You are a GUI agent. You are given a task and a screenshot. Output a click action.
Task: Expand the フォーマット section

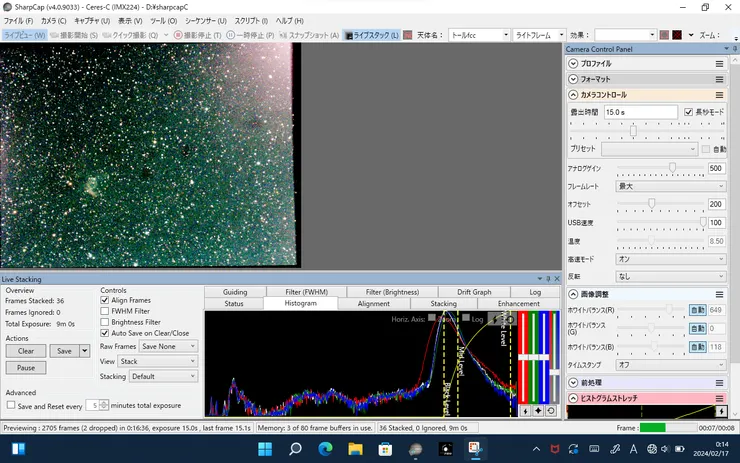(574, 79)
